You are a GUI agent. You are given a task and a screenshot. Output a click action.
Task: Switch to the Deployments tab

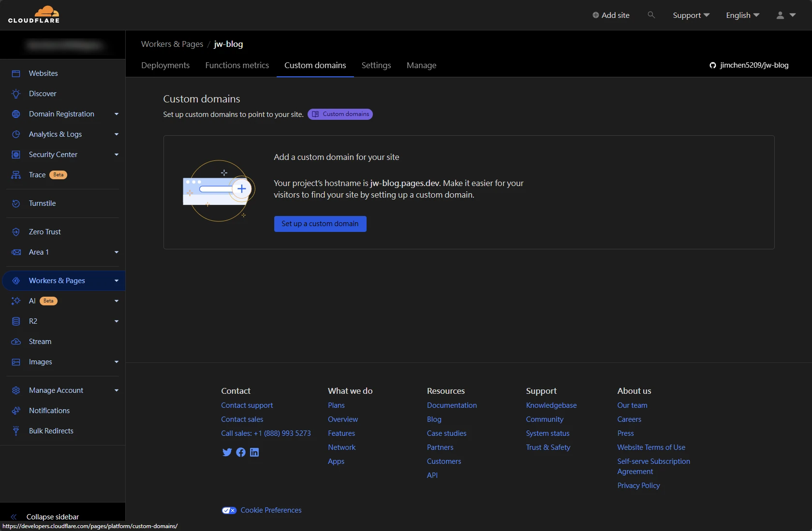(165, 65)
